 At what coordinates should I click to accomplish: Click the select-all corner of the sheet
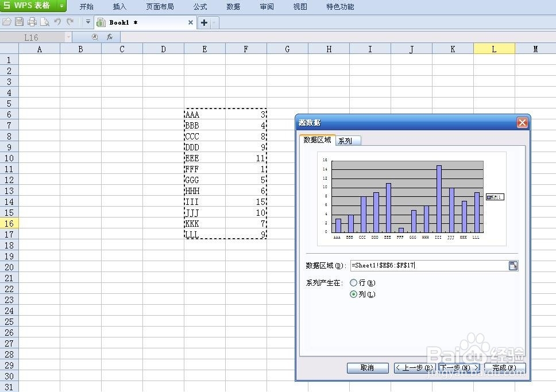(9, 49)
